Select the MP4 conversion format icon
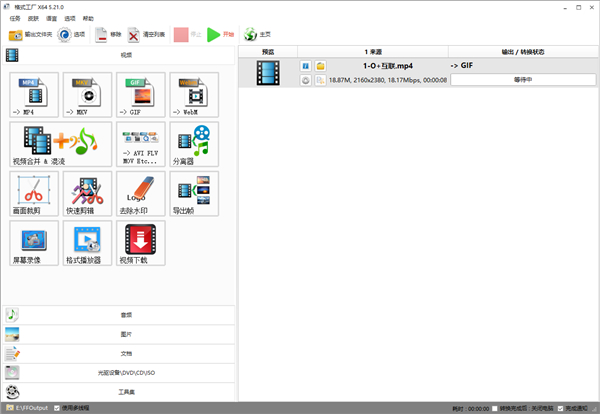 tap(33, 95)
